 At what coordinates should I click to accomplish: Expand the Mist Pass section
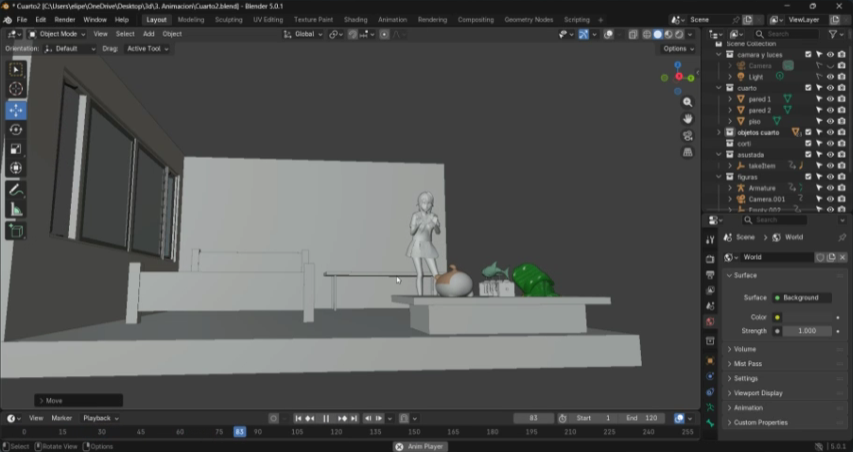[748, 364]
